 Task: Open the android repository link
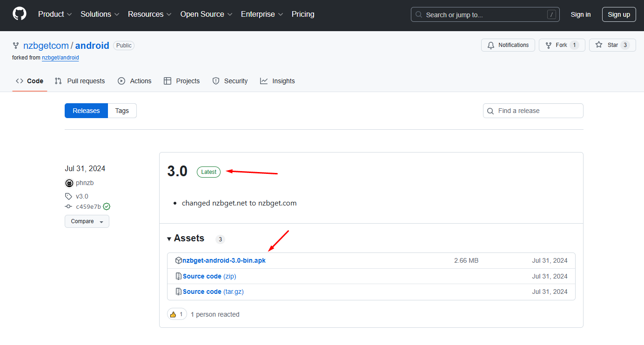(x=92, y=46)
